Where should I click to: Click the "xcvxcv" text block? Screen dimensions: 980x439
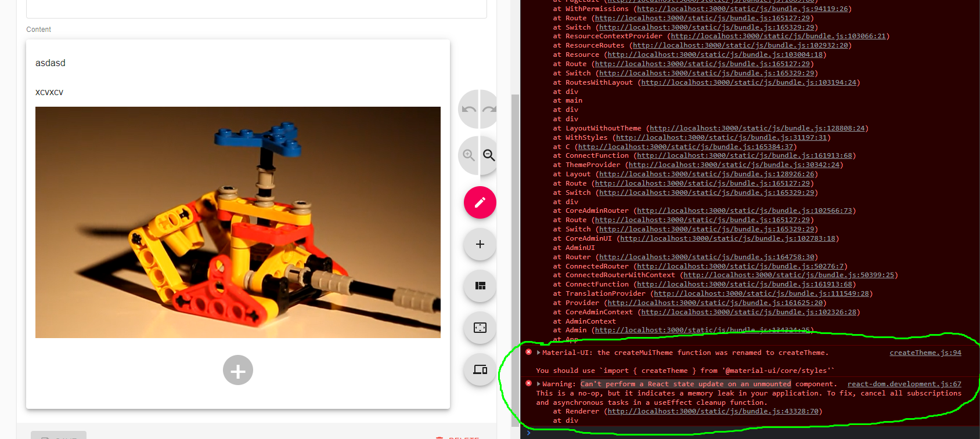coord(49,92)
